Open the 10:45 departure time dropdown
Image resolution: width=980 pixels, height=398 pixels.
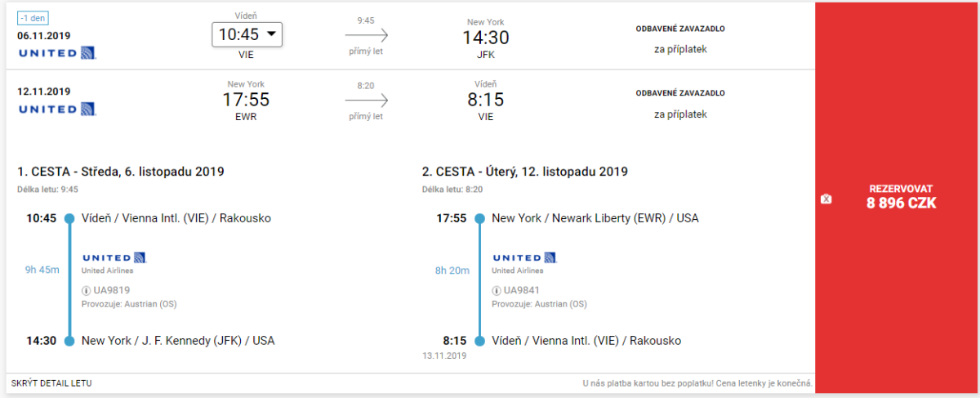pos(247,34)
